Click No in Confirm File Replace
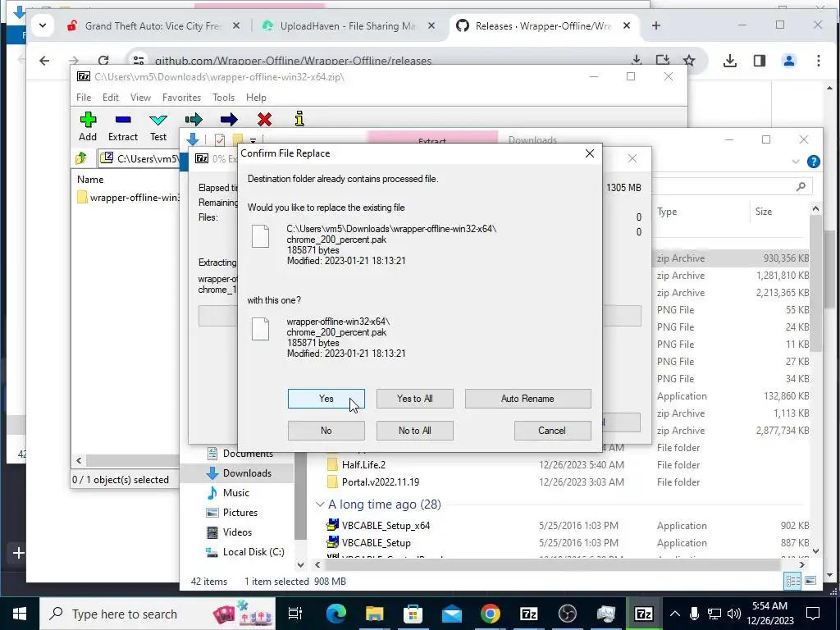This screenshot has height=630, width=840. click(326, 431)
